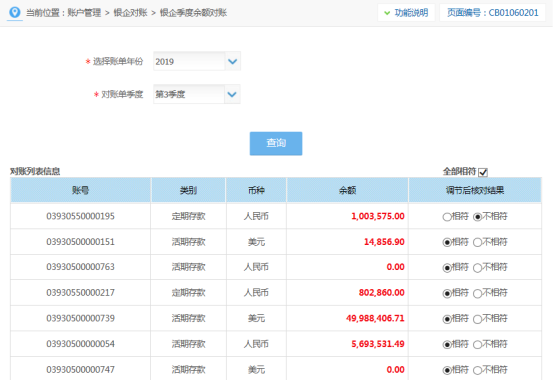
Task: Click the 类别 column header
Action: point(188,190)
